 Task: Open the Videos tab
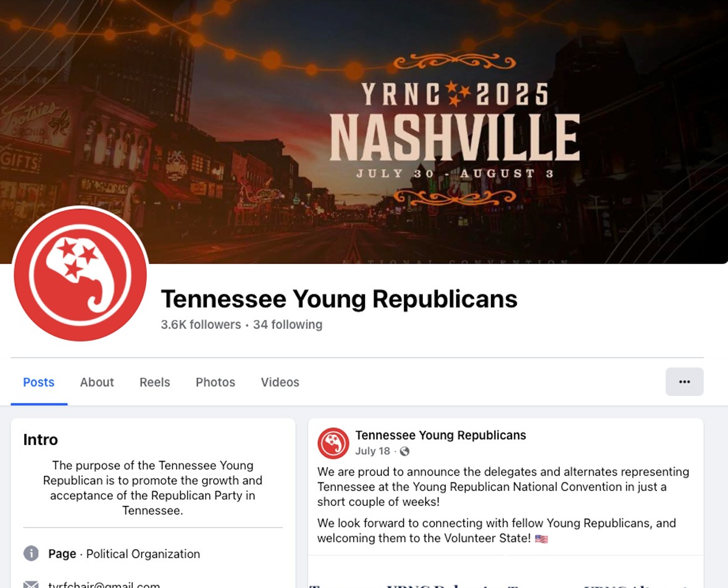click(x=280, y=382)
